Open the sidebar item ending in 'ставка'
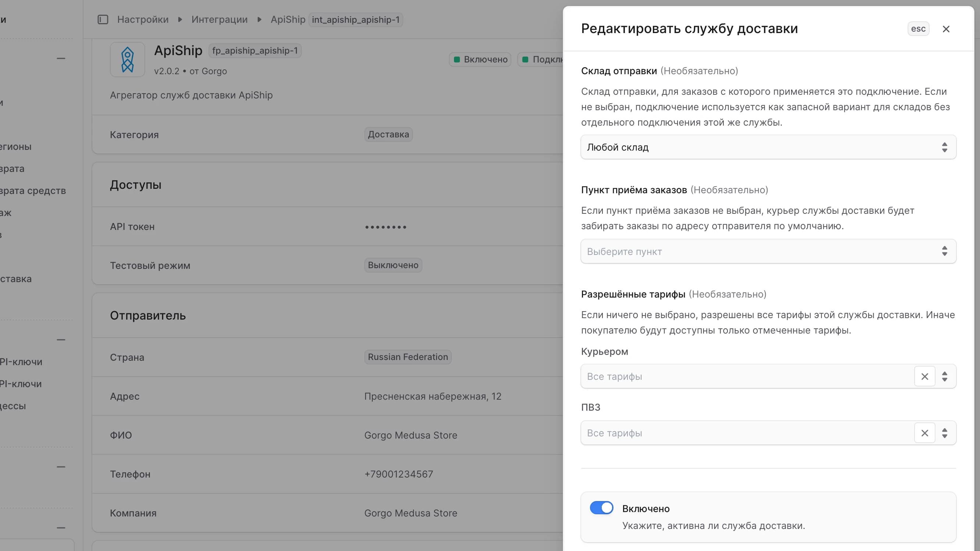This screenshot has height=551, width=980. click(16, 279)
